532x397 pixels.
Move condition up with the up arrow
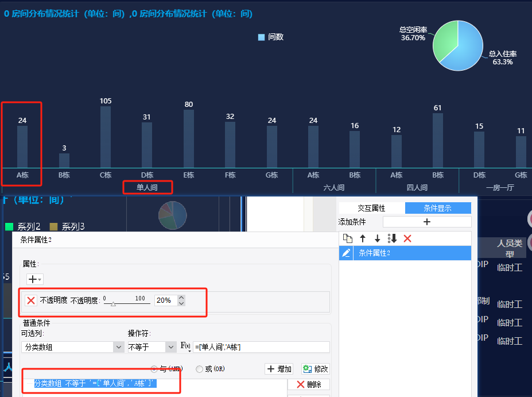(363, 238)
